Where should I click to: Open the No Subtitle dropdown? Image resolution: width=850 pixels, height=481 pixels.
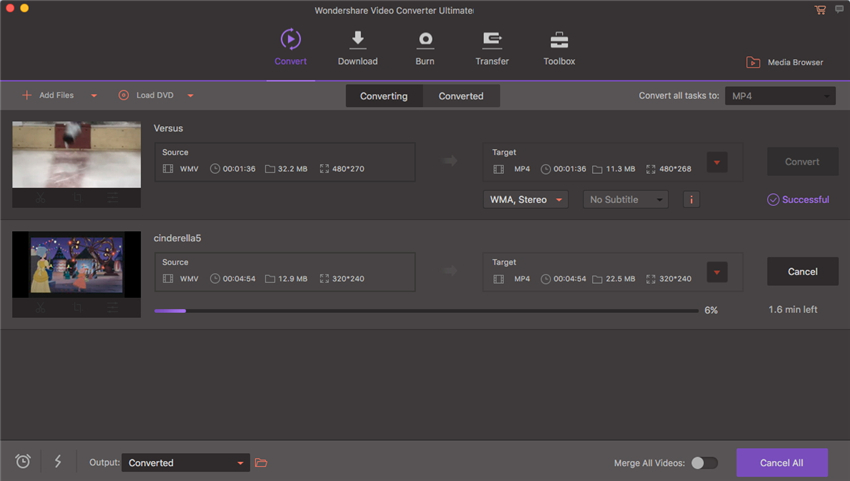[x=626, y=200]
